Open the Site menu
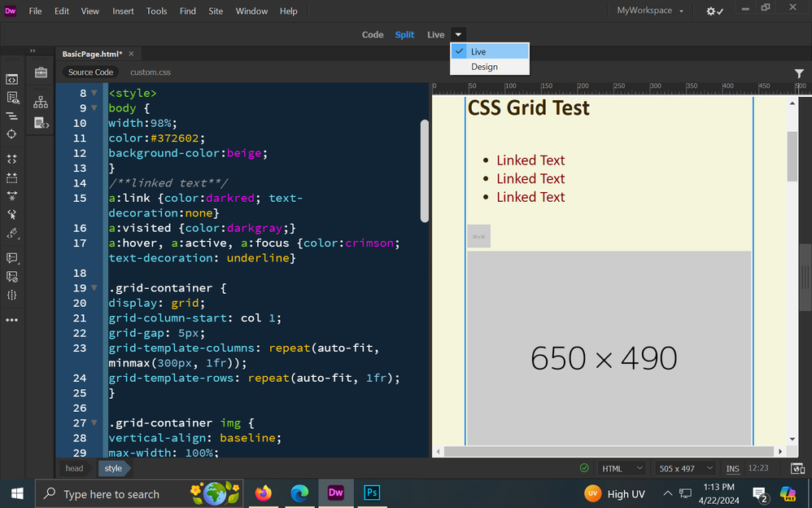 (216, 11)
